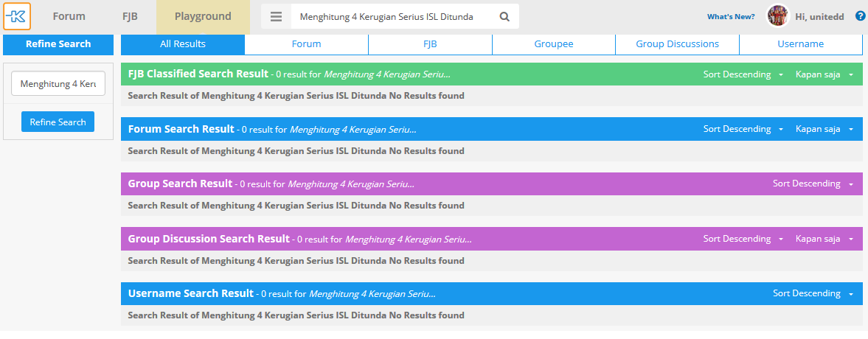
Task: Open the Forum top navigation item
Action: [69, 17]
